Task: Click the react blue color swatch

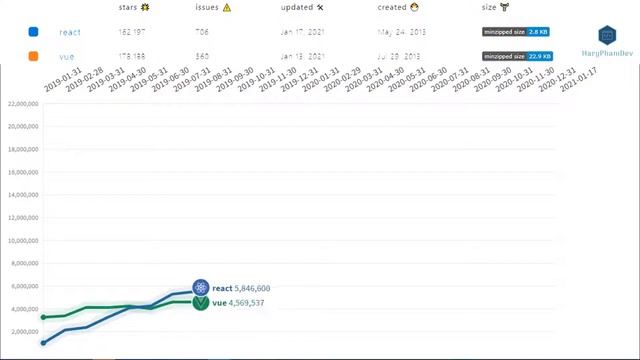Action: pyautogui.click(x=33, y=32)
